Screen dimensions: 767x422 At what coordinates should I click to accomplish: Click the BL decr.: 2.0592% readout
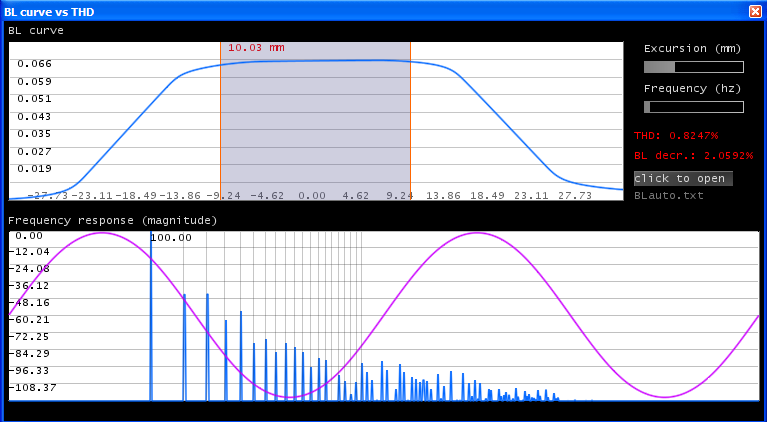click(x=694, y=155)
